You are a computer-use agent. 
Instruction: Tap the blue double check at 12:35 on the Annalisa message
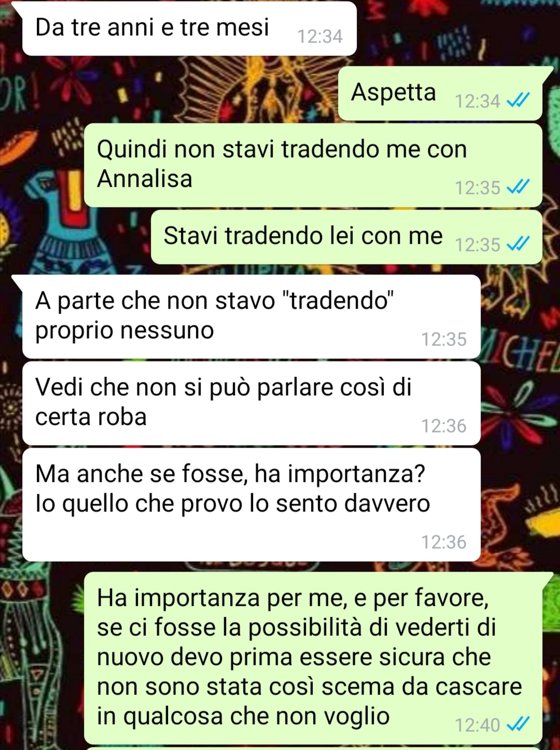click(x=517, y=187)
